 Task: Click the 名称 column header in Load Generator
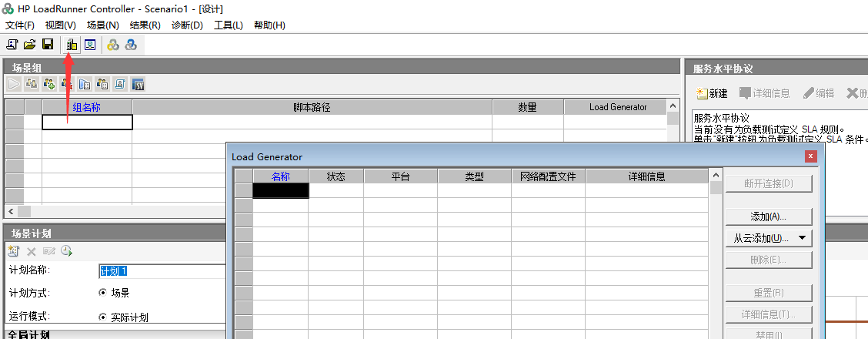click(x=281, y=176)
